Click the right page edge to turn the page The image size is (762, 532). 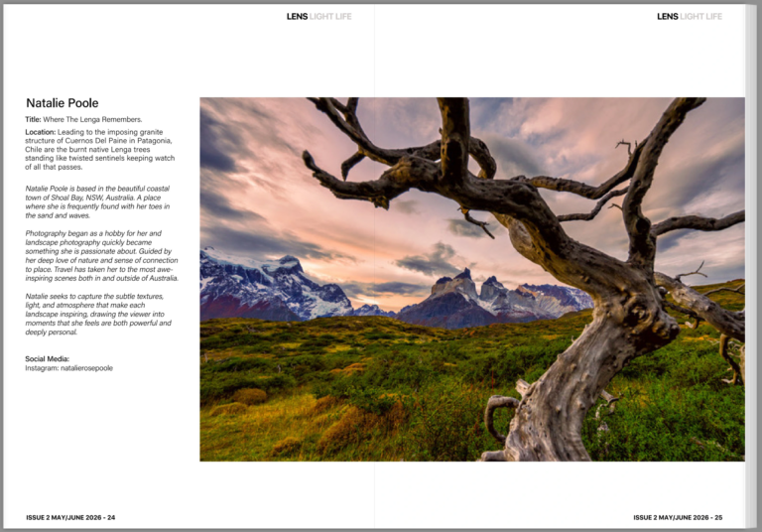pyautogui.click(x=751, y=266)
